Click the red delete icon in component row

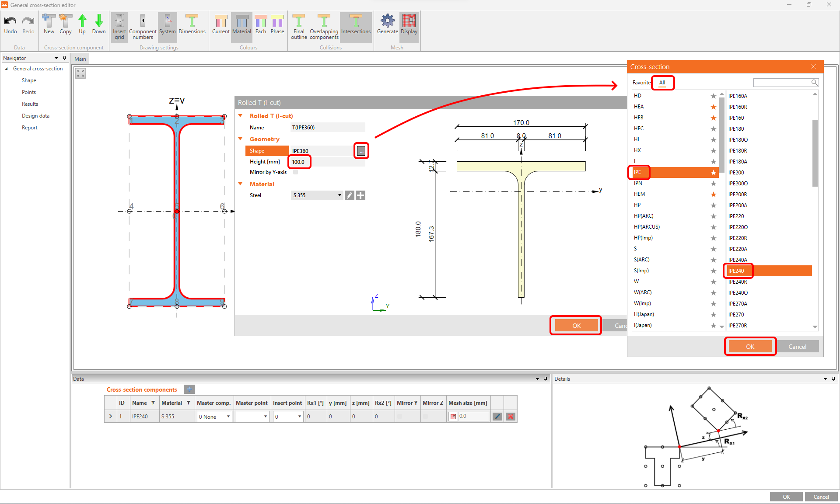510,417
